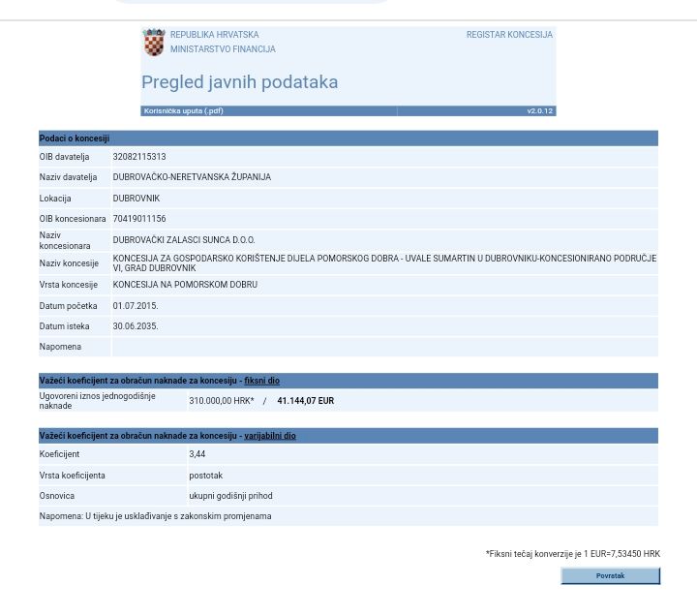Click the version label v2.0.12
697x616 pixels.
point(539,110)
